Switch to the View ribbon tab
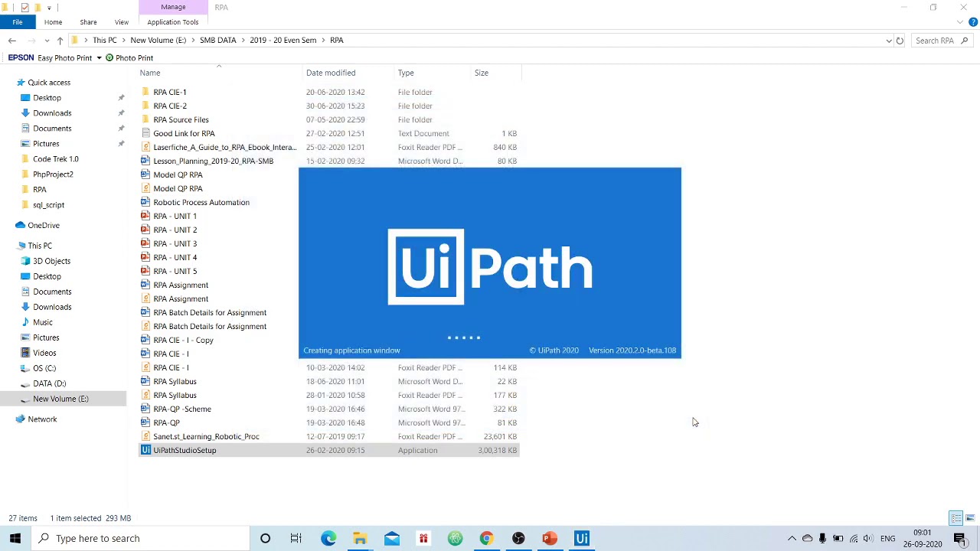Viewport: 980px width, 551px height. pyautogui.click(x=122, y=22)
